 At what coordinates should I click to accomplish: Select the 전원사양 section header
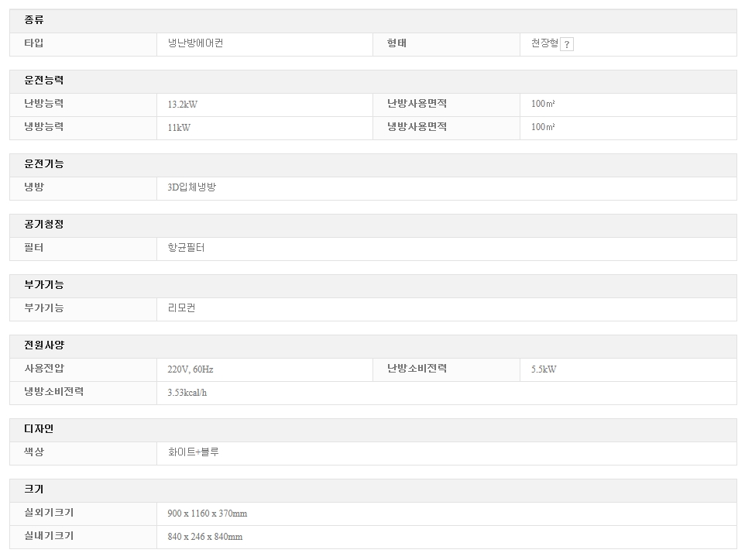(44, 345)
